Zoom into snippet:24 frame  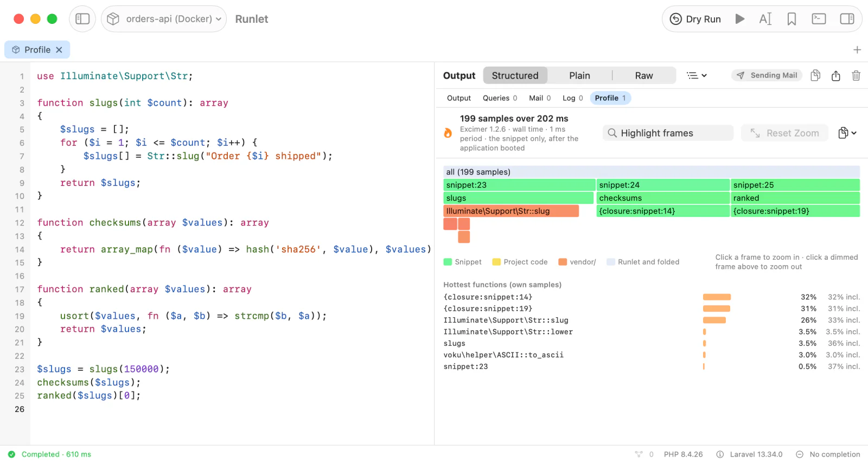663,185
